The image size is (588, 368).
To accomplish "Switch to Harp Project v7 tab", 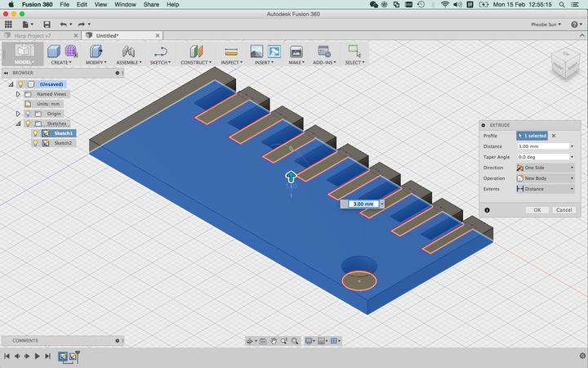I will coord(33,36).
